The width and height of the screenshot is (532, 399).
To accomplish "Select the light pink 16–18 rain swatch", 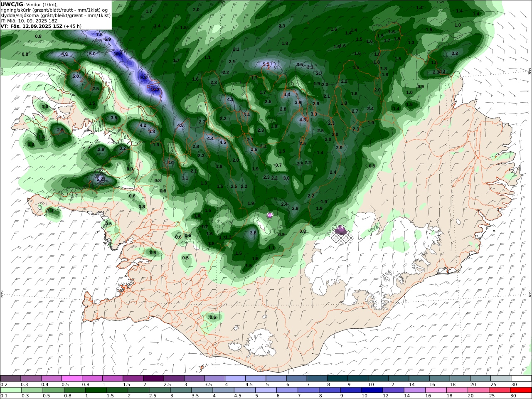I will pos(436,390).
